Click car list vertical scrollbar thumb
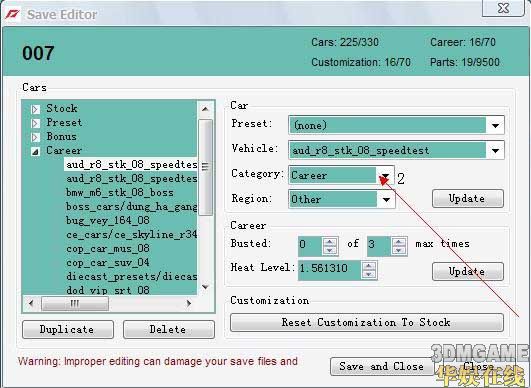 [x=205, y=167]
